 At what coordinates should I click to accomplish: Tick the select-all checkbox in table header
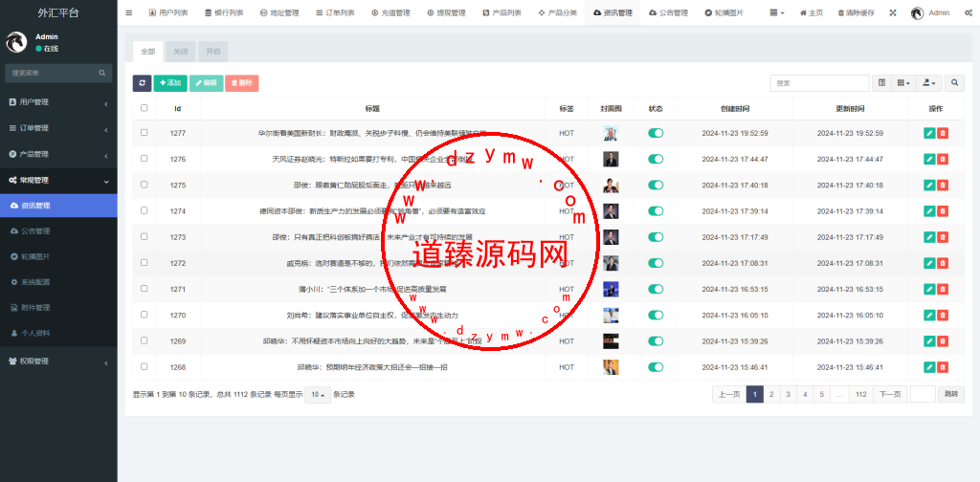(x=145, y=108)
